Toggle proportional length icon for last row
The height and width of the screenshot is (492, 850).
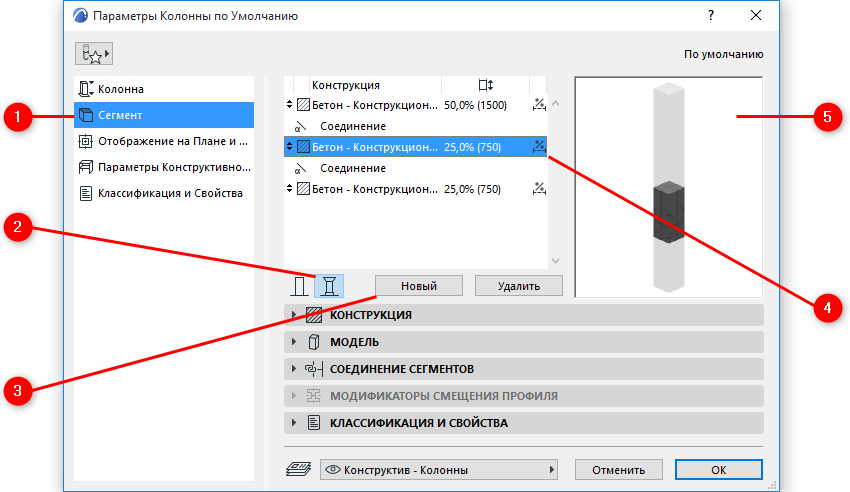click(539, 189)
